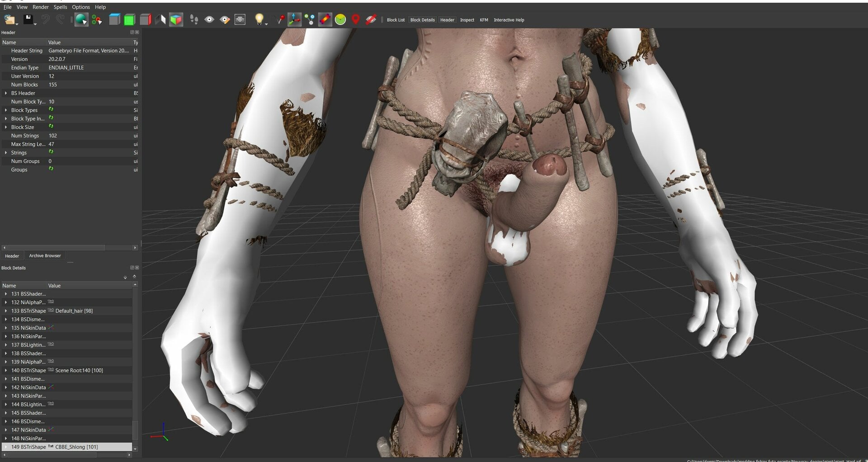The image size is (868, 462).
Task: Toggle the green disc display button
Action: [340, 19]
